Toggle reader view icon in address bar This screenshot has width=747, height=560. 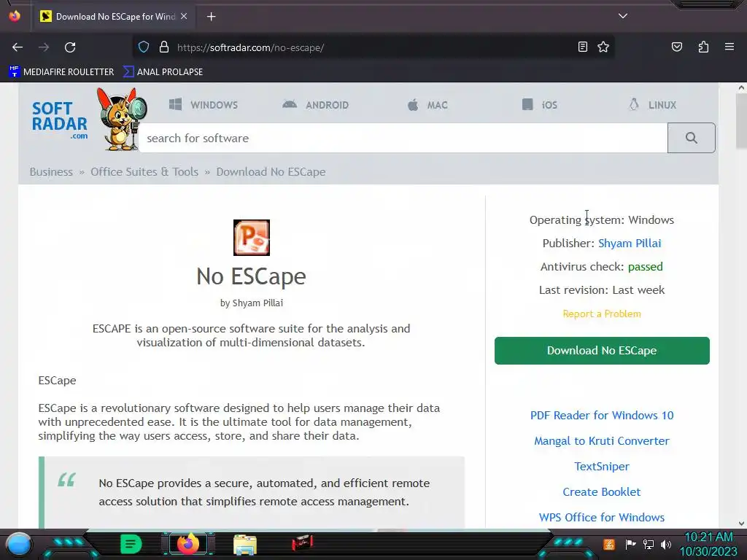point(583,47)
